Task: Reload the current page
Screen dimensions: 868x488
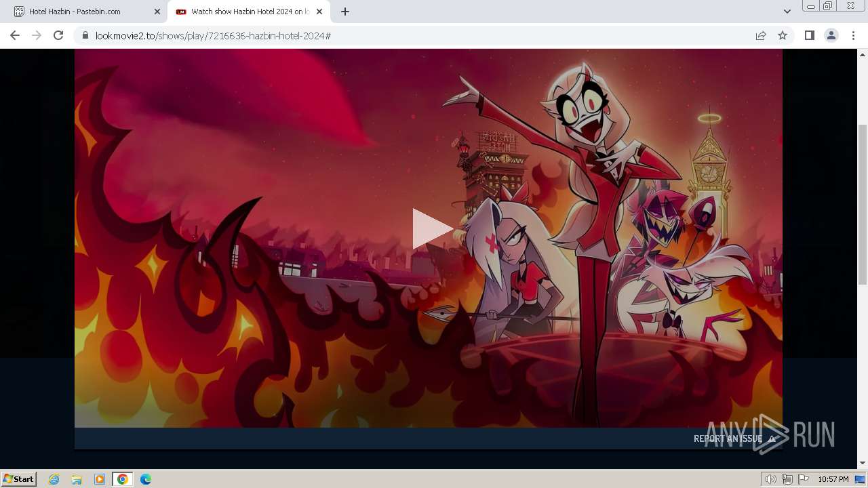Action: [58, 35]
